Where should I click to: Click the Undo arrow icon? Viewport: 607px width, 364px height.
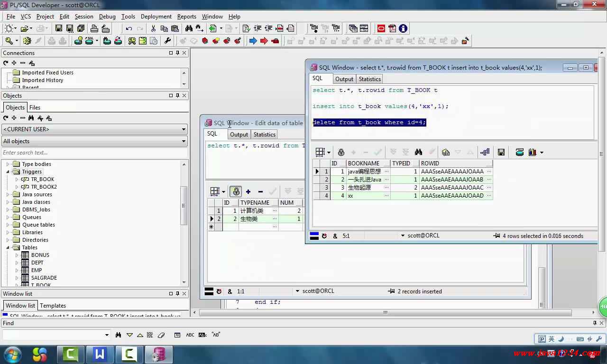coord(129,28)
